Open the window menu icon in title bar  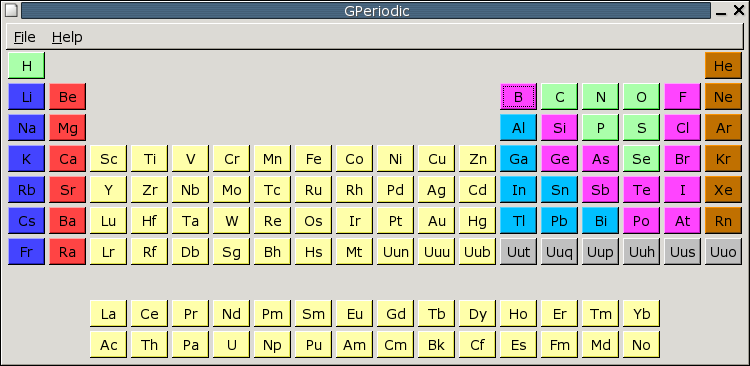tap(11, 11)
